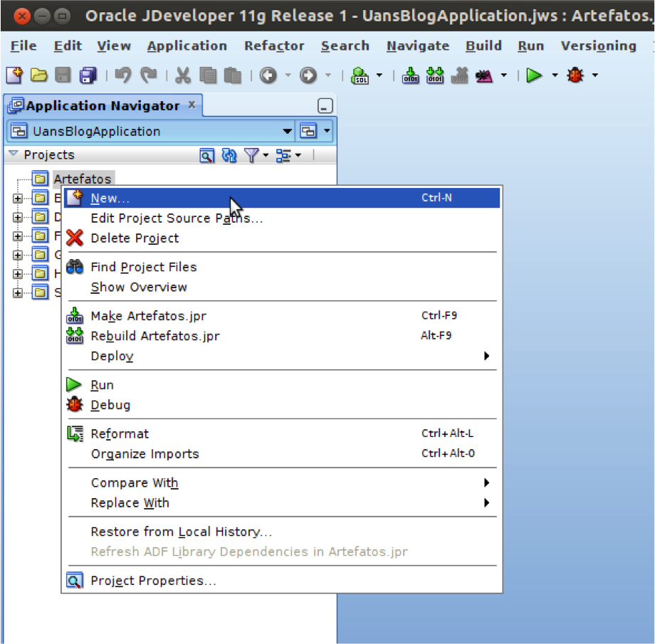Click the Forward navigation icon
This screenshot has width=655, height=644.
308,75
